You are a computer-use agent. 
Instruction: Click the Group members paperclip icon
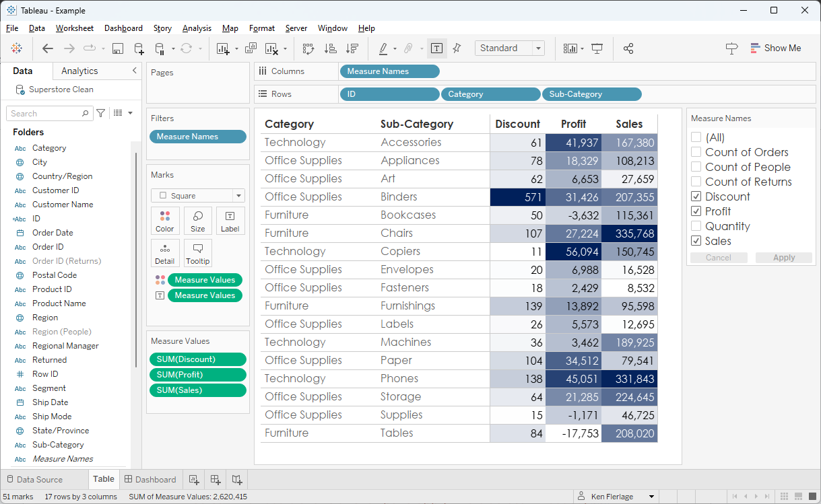pos(408,48)
